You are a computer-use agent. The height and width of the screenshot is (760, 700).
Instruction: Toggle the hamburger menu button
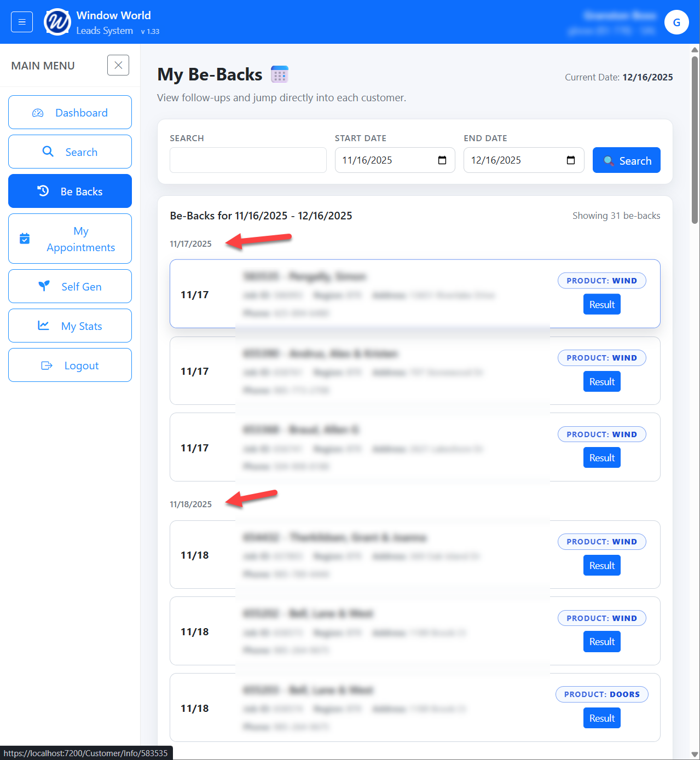pos(22,22)
